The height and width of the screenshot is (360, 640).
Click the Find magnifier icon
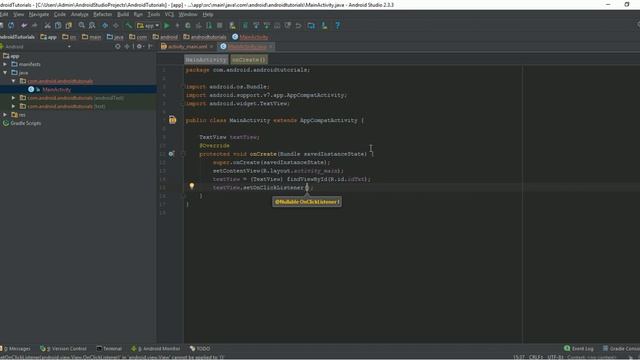pyautogui.click(x=82, y=25)
